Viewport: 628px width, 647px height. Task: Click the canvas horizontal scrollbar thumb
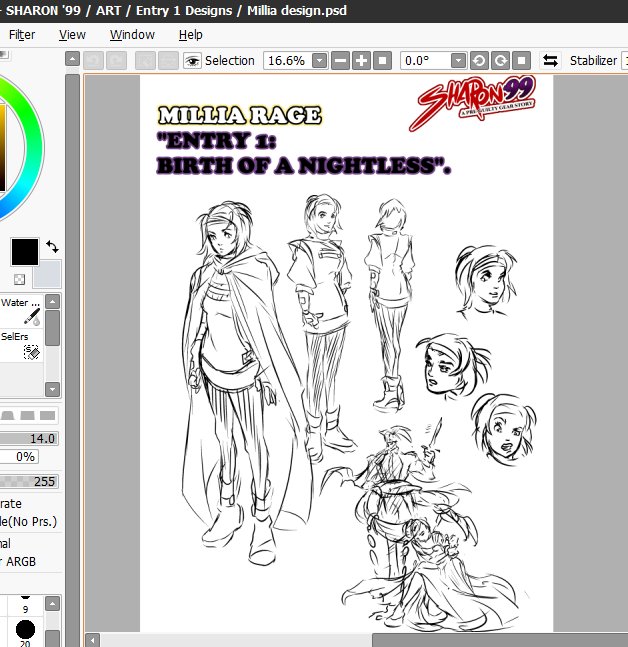click(x=500, y=640)
